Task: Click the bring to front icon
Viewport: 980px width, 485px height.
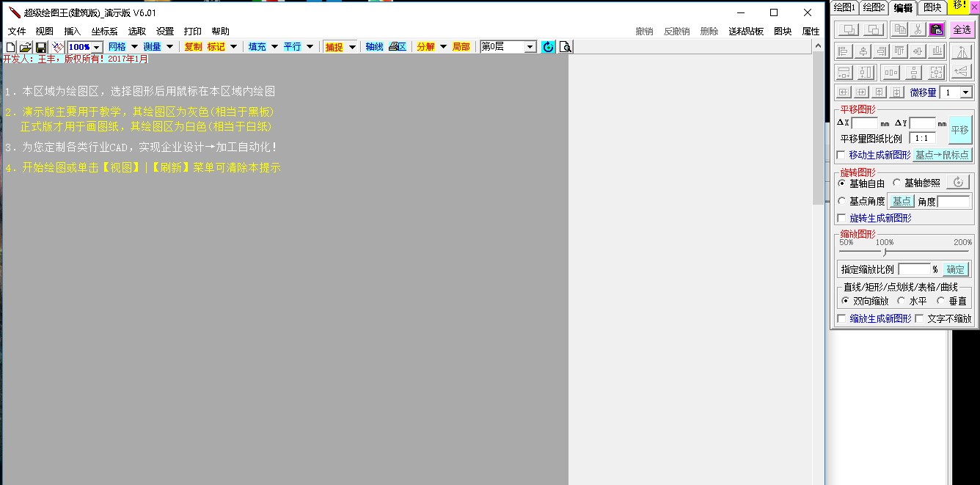Action: 849,29
